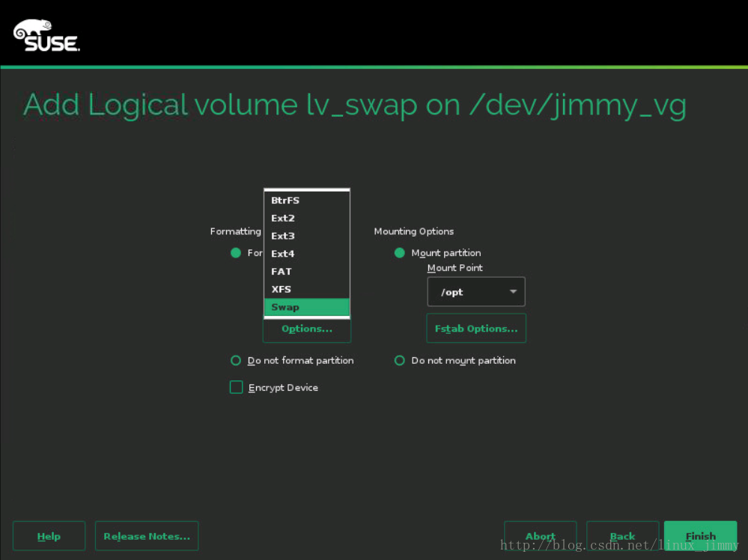Open the Help button
The width and height of the screenshot is (748, 560).
(49, 536)
